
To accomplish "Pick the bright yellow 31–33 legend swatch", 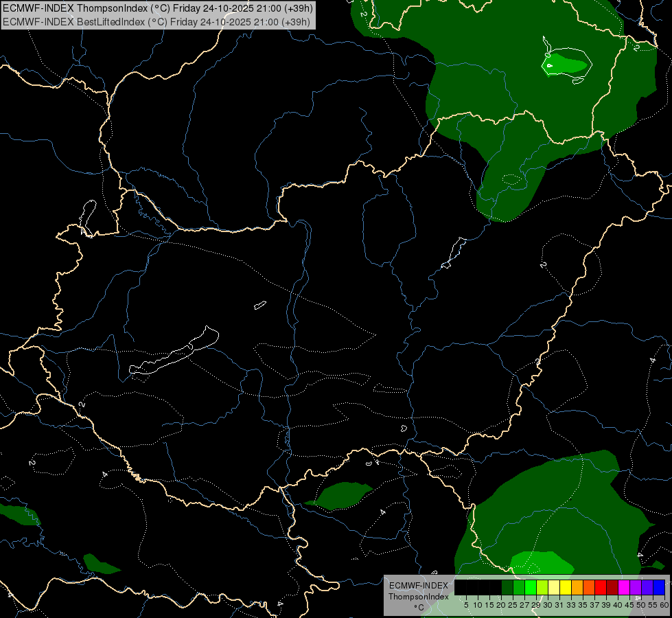I will (x=566, y=587).
